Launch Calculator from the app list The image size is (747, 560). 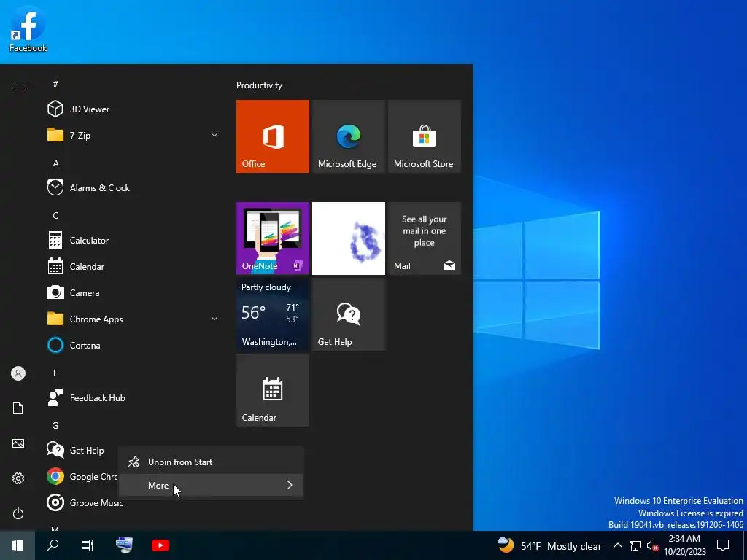(x=133, y=241)
